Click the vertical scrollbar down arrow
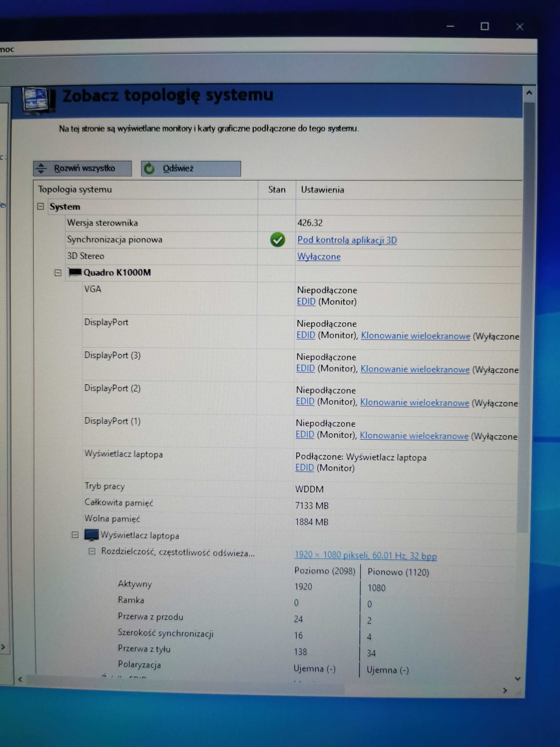 point(518,679)
